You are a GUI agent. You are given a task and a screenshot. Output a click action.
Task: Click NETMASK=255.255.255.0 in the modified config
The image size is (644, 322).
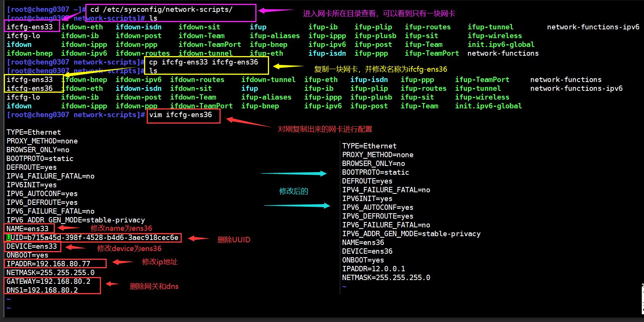[x=386, y=277]
